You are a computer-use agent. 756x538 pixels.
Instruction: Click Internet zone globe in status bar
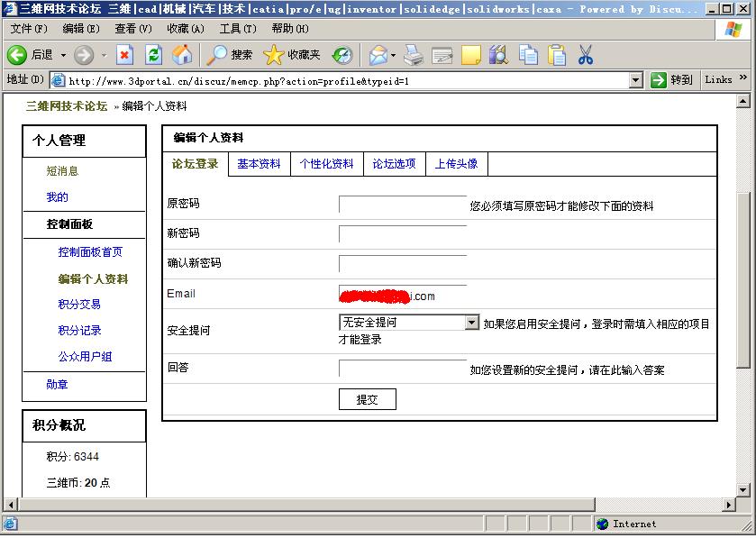coord(603,524)
